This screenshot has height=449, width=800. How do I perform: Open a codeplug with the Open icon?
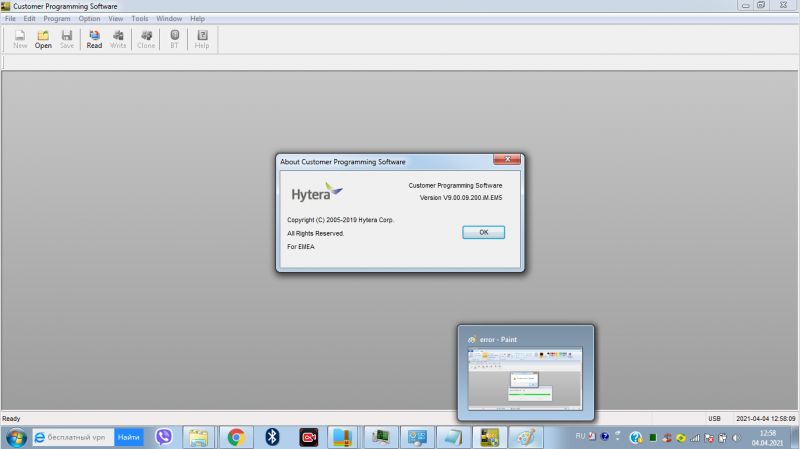pos(43,39)
